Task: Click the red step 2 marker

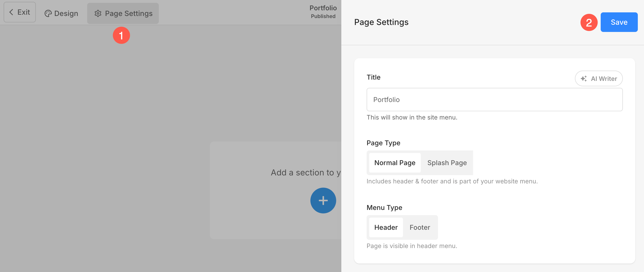Action: tap(589, 22)
